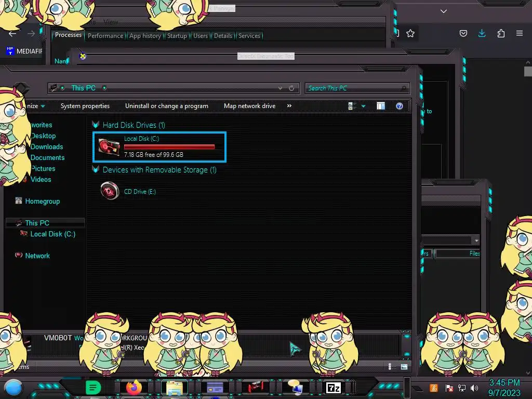Select the Local Disk (C:) drive tile
Screen dimensions: 532x399
click(x=159, y=147)
